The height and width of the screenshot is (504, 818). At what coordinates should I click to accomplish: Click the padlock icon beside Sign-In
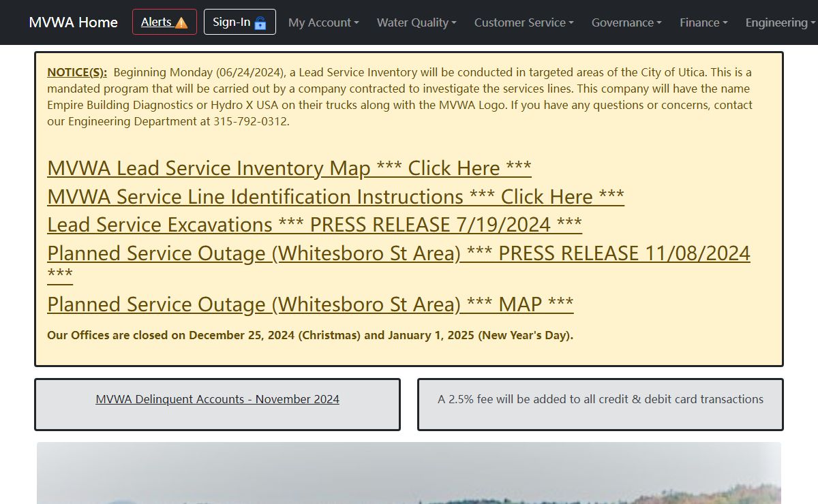pyautogui.click(x=260, y=22)
